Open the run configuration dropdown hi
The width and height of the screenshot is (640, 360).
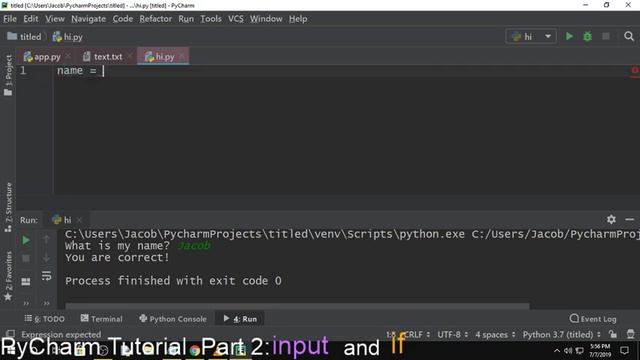point(531,37)
